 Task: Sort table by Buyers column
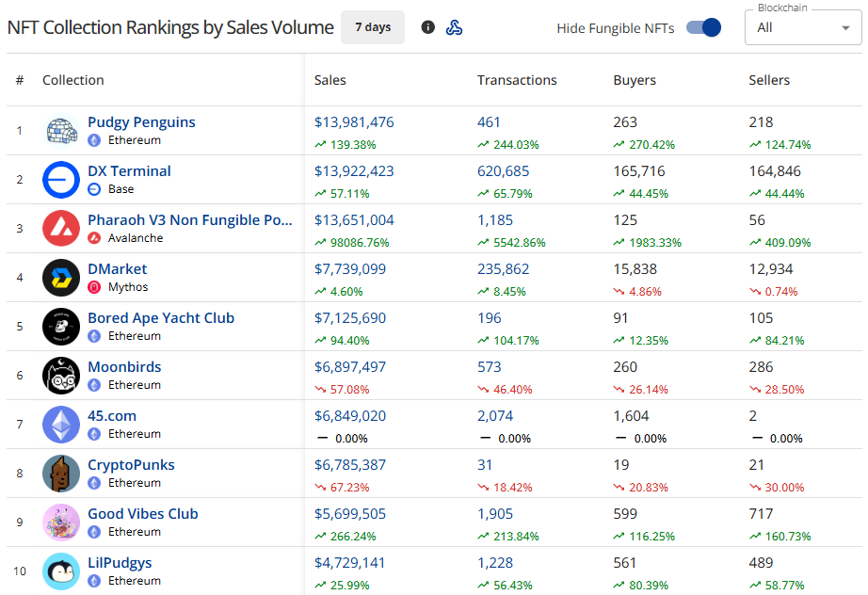coord(635,80)
